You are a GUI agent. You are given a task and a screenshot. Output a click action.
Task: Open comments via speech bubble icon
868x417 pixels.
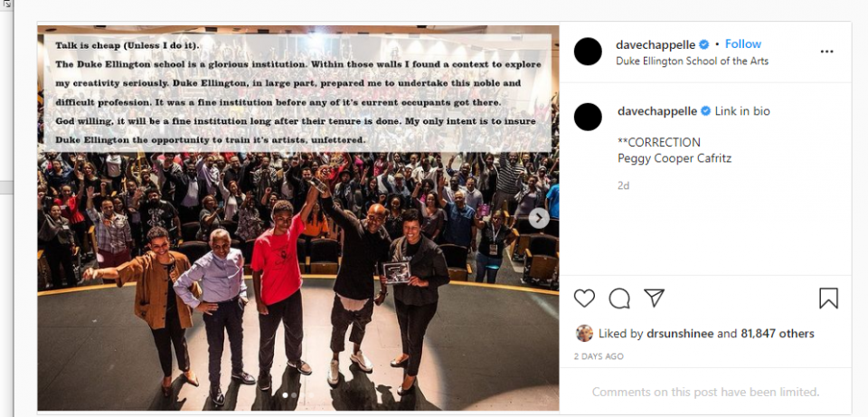[x=619, y=299]
